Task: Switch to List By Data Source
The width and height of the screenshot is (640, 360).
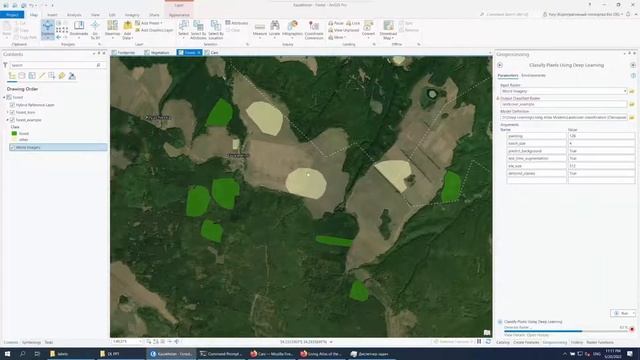Action: click(x=22, y=76)
